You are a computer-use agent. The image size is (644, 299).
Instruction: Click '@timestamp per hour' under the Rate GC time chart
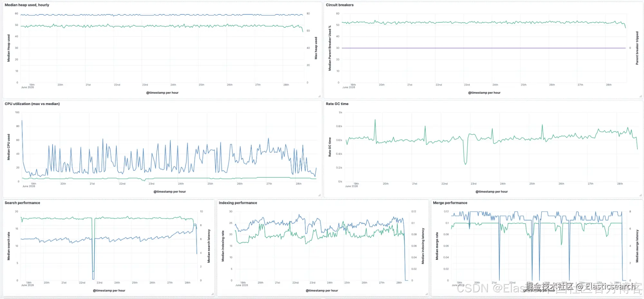coord(492,192)
